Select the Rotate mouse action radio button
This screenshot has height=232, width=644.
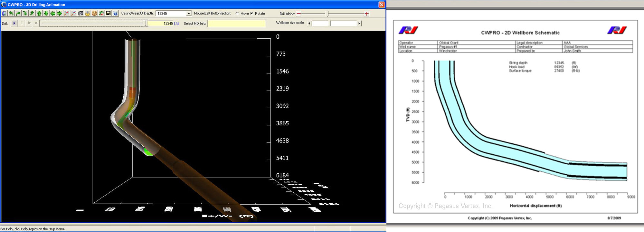tap(251, 14)
